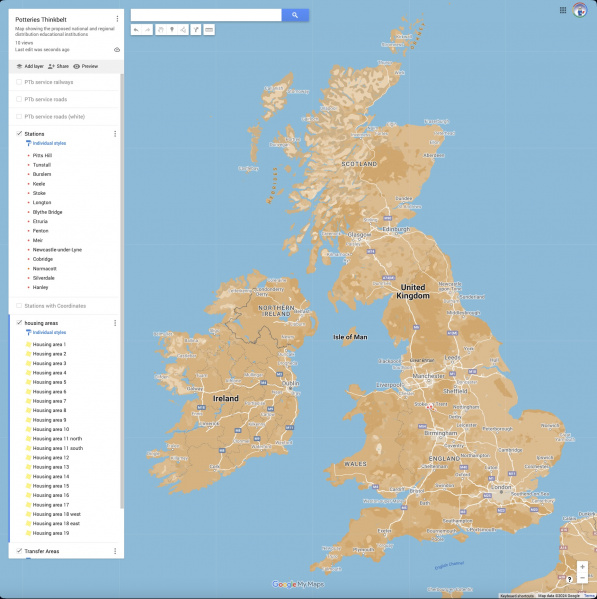Select the Measure distances ruler tool

(x=209, y=30)
